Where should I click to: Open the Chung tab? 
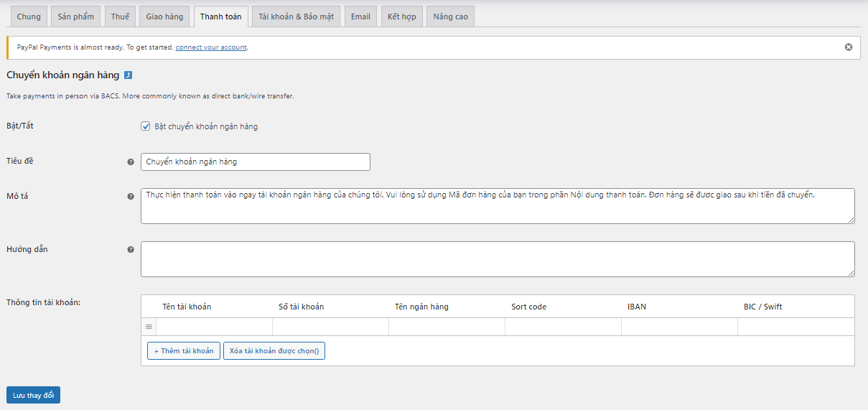(x=29, y=17)
